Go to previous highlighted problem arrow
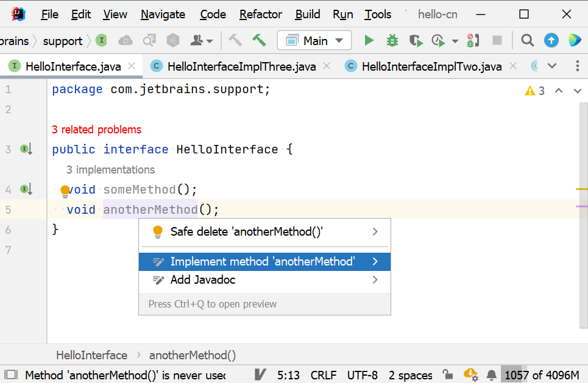Screen dimensions: 588x383 pos(559,91)
